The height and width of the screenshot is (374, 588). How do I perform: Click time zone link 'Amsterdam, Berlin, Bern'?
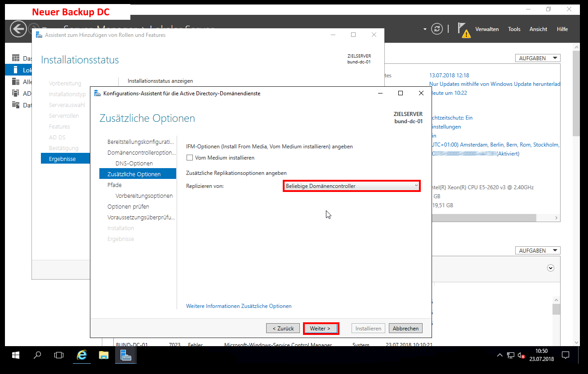[495, 145]
